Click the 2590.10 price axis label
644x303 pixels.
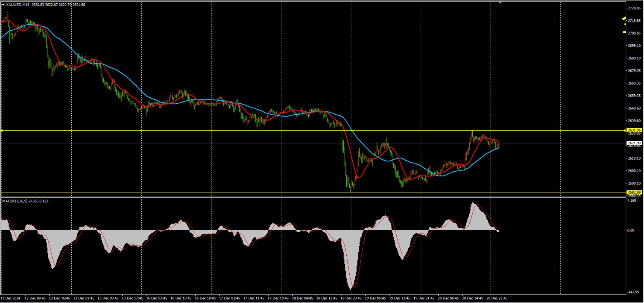click(x=634, y=183)
